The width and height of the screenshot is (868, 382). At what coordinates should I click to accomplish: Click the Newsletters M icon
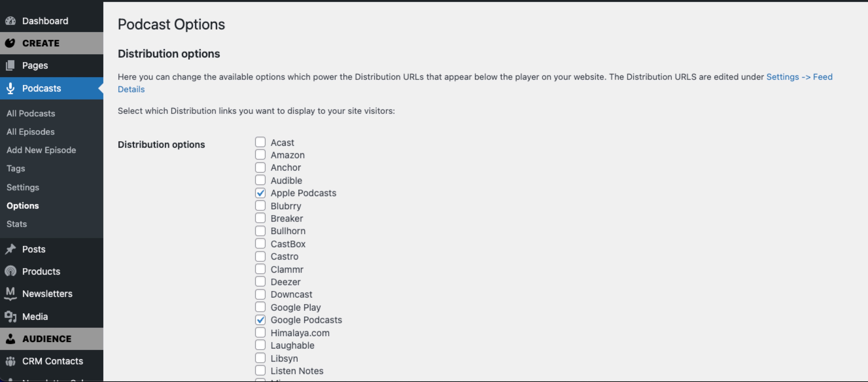pyautogui.click(x=10, y=293)
